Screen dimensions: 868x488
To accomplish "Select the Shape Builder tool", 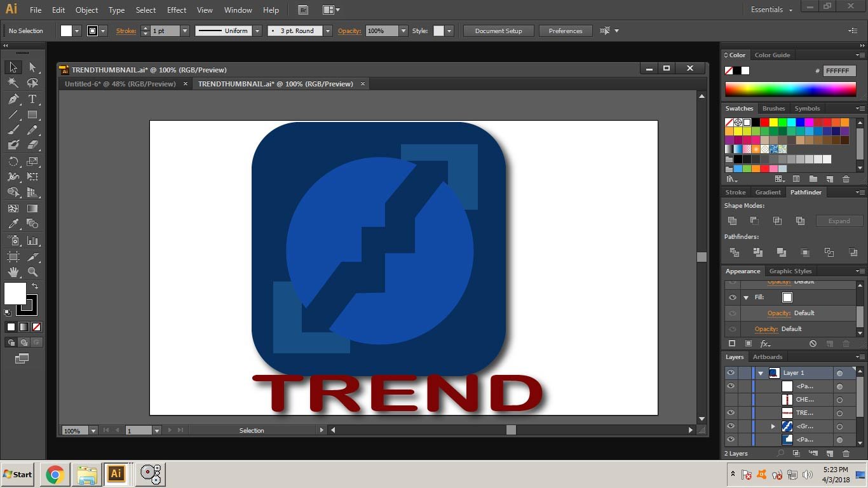I will (13, 192).
